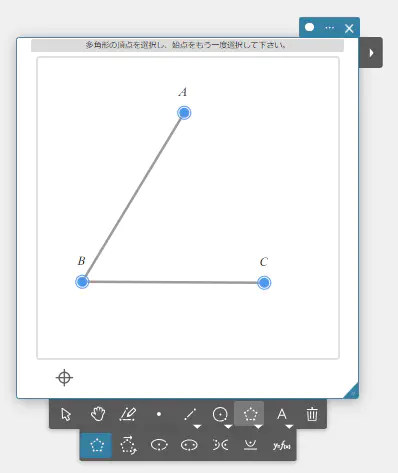Click the label text C
The width and height of the screenshot is (398, 473).
pyautogui.click(x=264, y=262)
